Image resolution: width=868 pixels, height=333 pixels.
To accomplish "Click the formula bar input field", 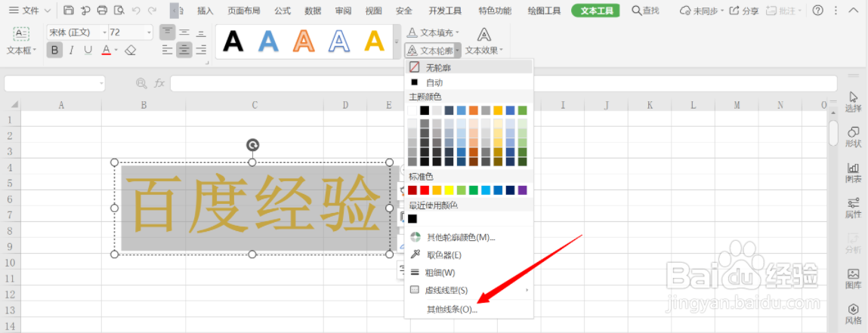I will pos(504,84).
